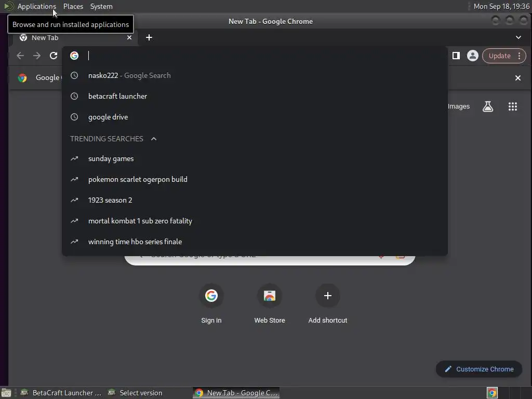Expand the tab search dropdown arrow
The height and width of the screenshot is (399, 532).
tap(518, 37)
